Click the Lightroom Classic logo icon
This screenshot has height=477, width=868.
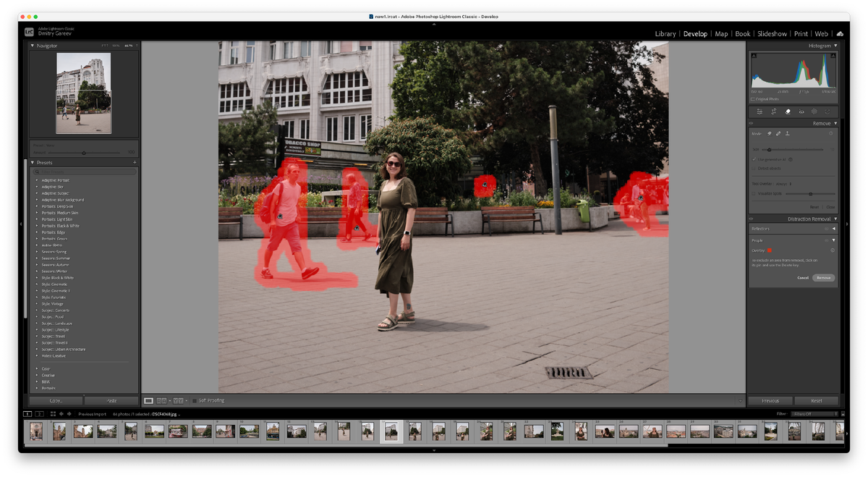(x=29, y=32)
